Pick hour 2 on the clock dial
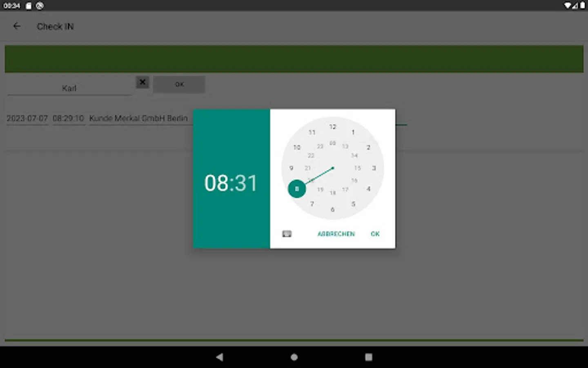Image resolution: width=588 pixels, height=368 pixels. tap(368, 147)
